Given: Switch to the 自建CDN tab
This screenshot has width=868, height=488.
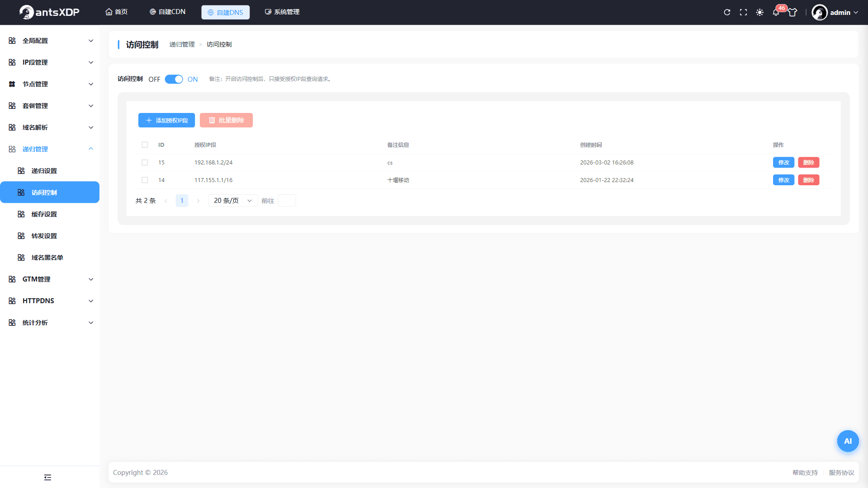Looking at the screenshot, I should pos(167,12).
